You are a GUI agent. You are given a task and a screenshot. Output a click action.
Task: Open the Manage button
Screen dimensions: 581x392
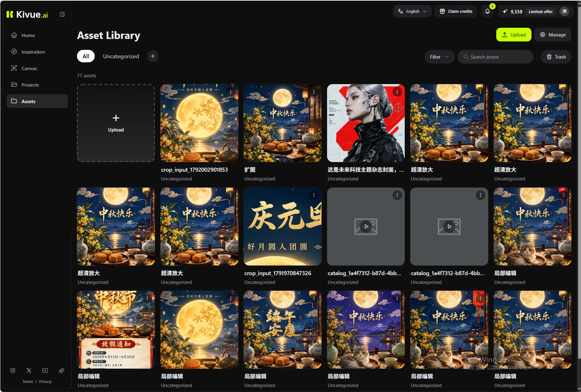553,35
